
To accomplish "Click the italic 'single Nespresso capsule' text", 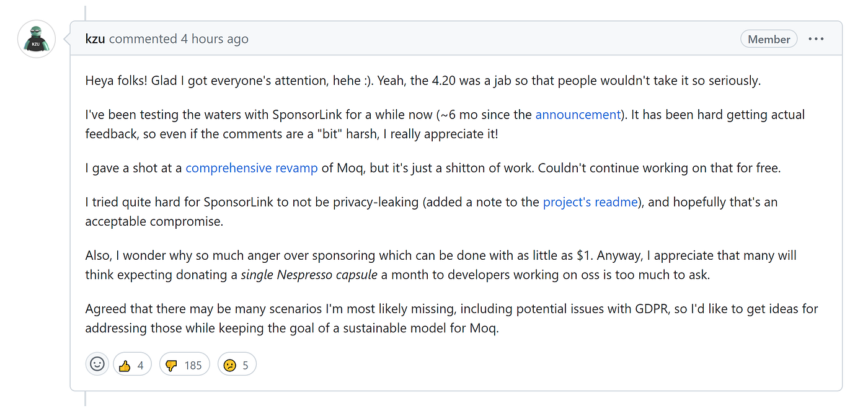I will (x=309, y=275).
